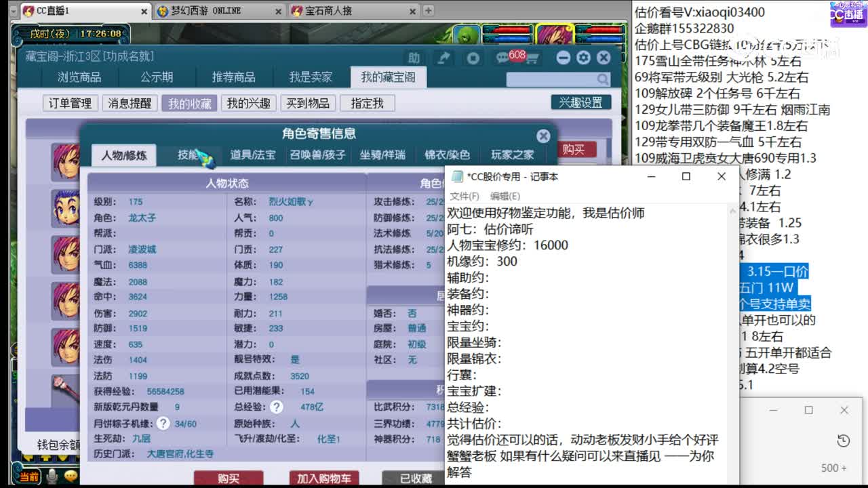Image resolution: width=868 pixels, height=488 pixels.
Task: Click the question mark beside 月饼粽子机缘
Action: tap(163, 423)
